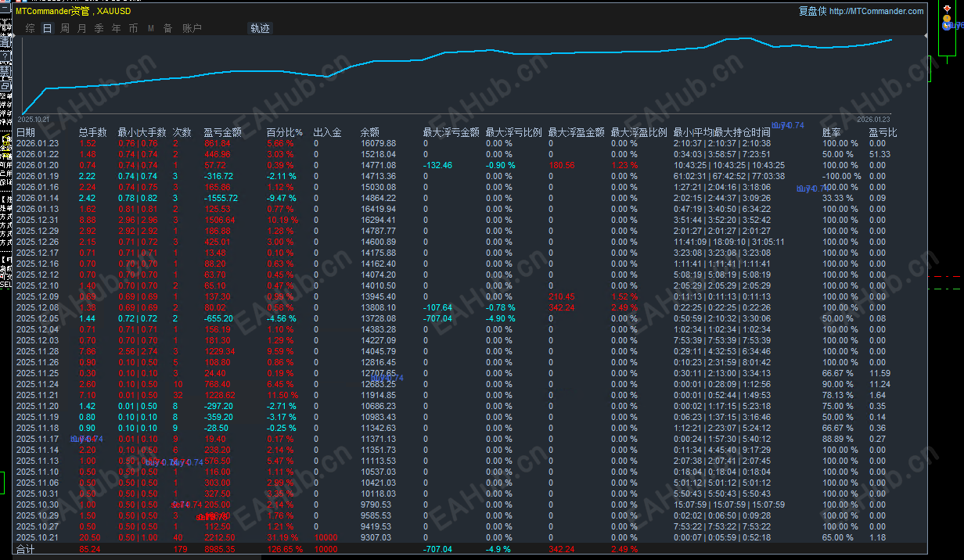Switch to the 周 weekly tab
This screenshot has width=964, height=560.
point(64,27)
